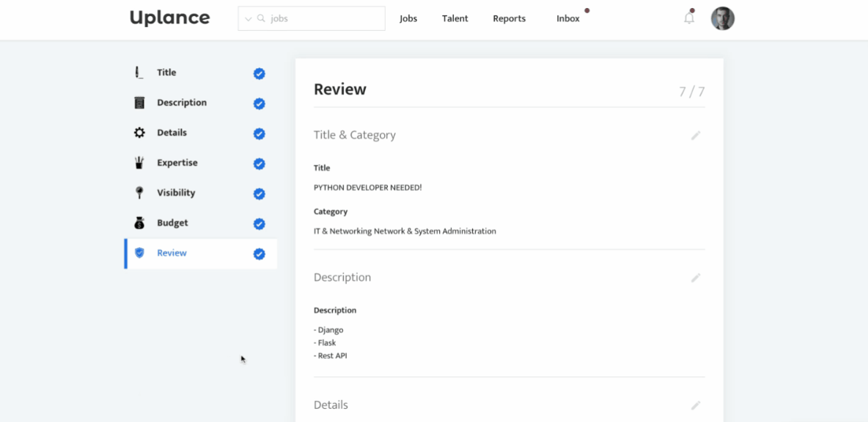Click the Details step gear icon
This screenshot has width=868, height=422.
tap(139, 133)
